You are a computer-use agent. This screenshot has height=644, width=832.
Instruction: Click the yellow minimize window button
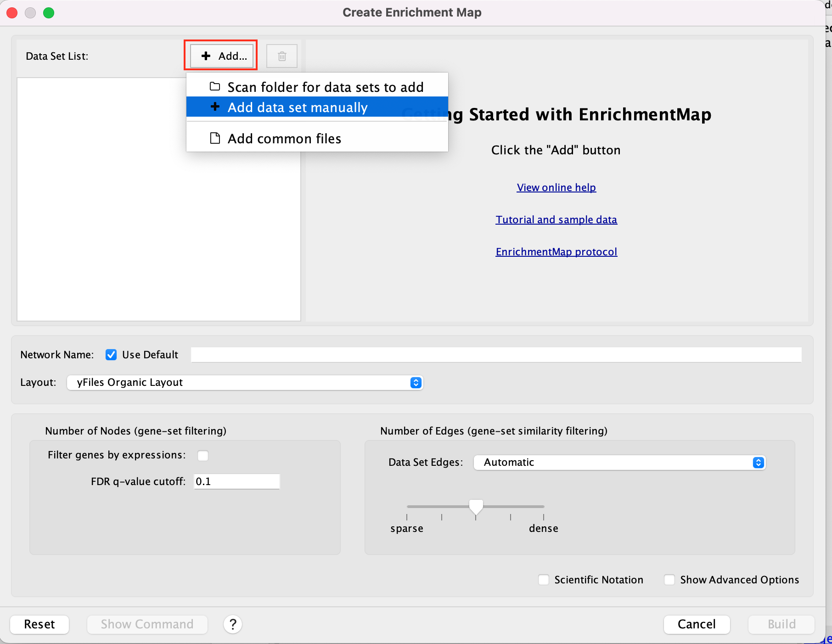click(30, 13)
